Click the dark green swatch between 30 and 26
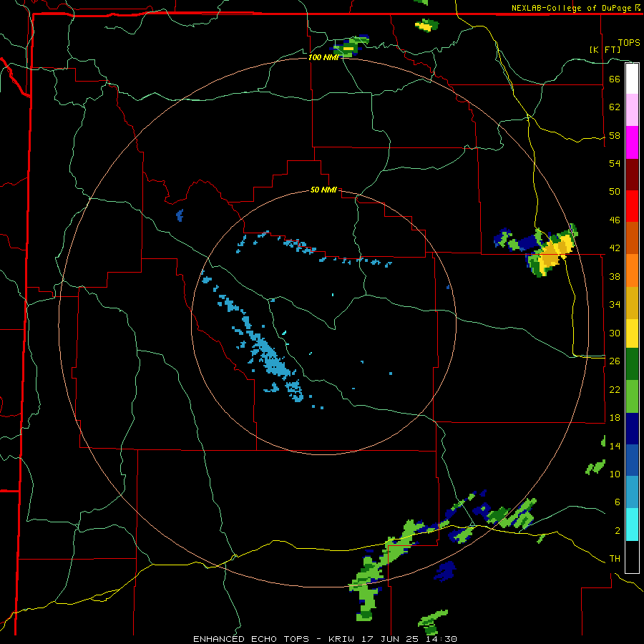Screen dimensions: 644x644 click(632, 364)
